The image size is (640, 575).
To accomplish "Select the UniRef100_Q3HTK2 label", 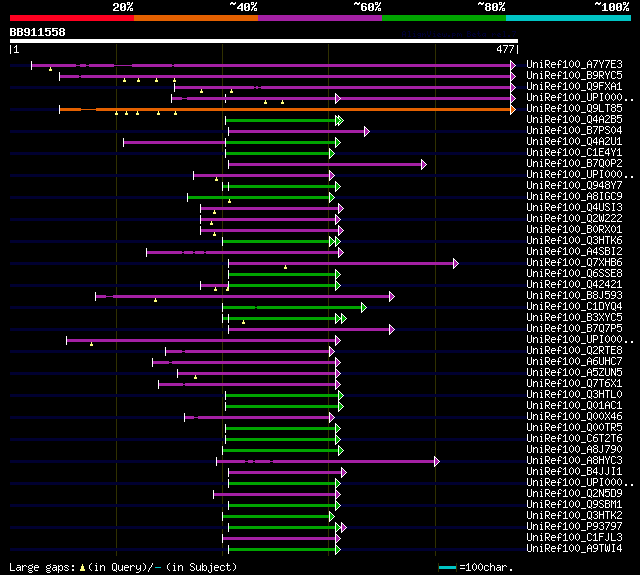I will click(x=574, y=516).
